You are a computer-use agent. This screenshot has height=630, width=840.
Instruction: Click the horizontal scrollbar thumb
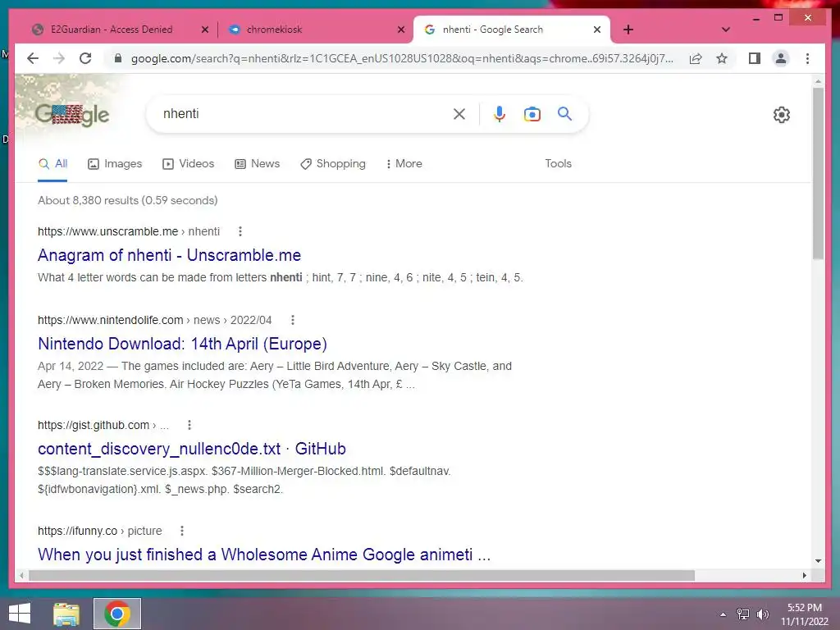pyautogui.click(x=362, y=575)
